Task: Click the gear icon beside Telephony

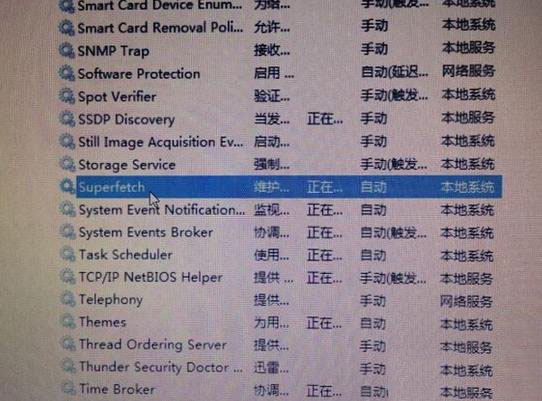Action: point(68,299)
